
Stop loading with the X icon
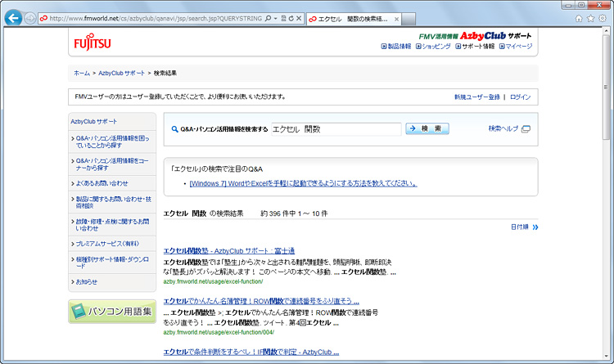[298, 18]
